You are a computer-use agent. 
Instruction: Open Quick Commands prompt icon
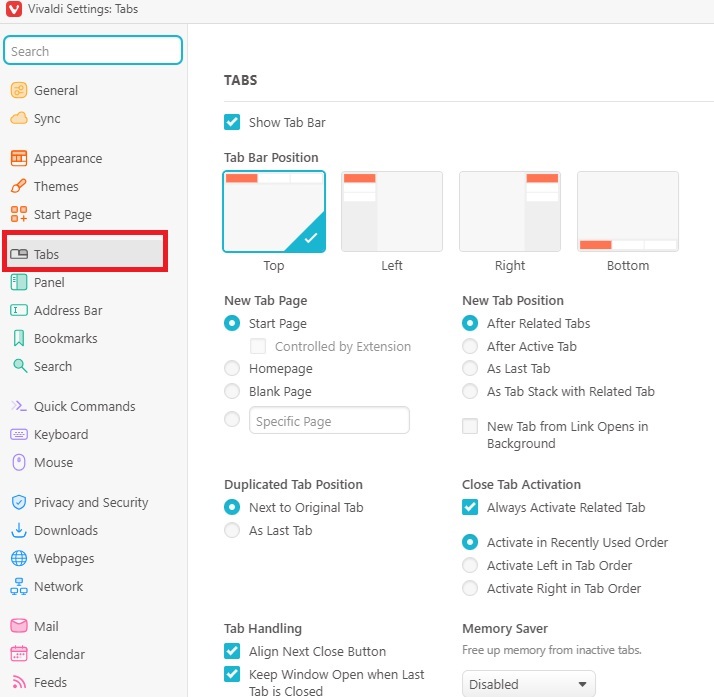(19, 406)
